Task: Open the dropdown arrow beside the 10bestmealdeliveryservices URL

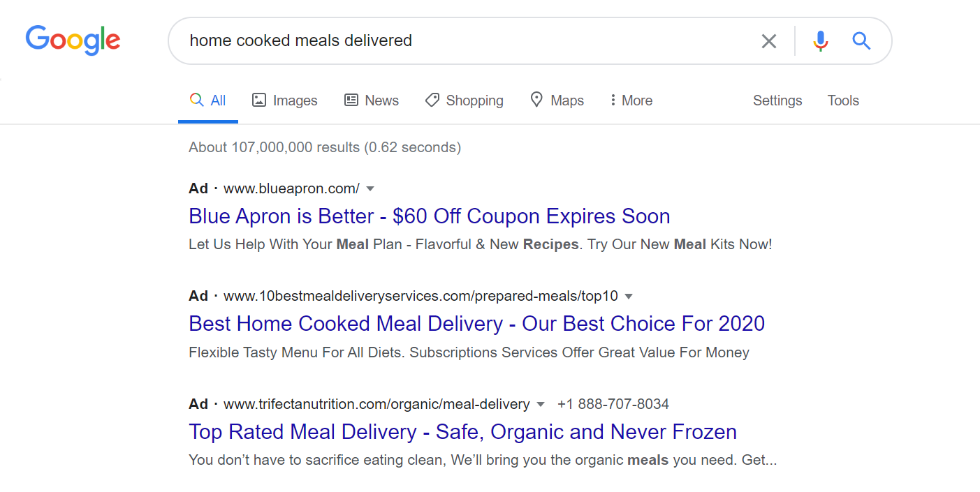Action: point(629,297)
